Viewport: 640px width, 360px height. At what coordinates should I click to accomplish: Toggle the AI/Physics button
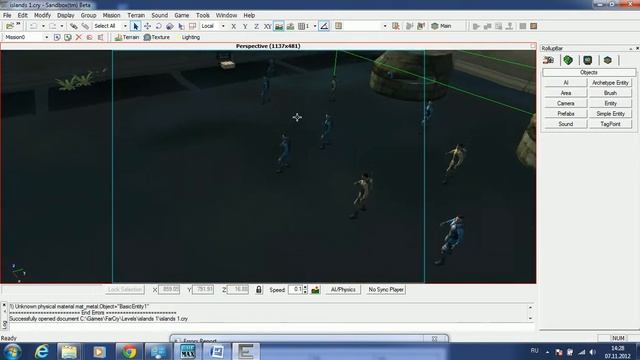(343, 289)
